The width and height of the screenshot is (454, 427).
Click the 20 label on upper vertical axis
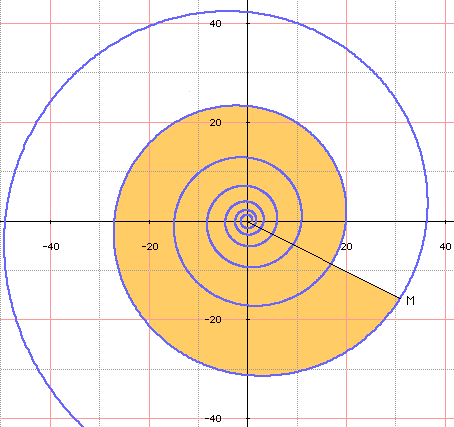[x=215, y=123]
